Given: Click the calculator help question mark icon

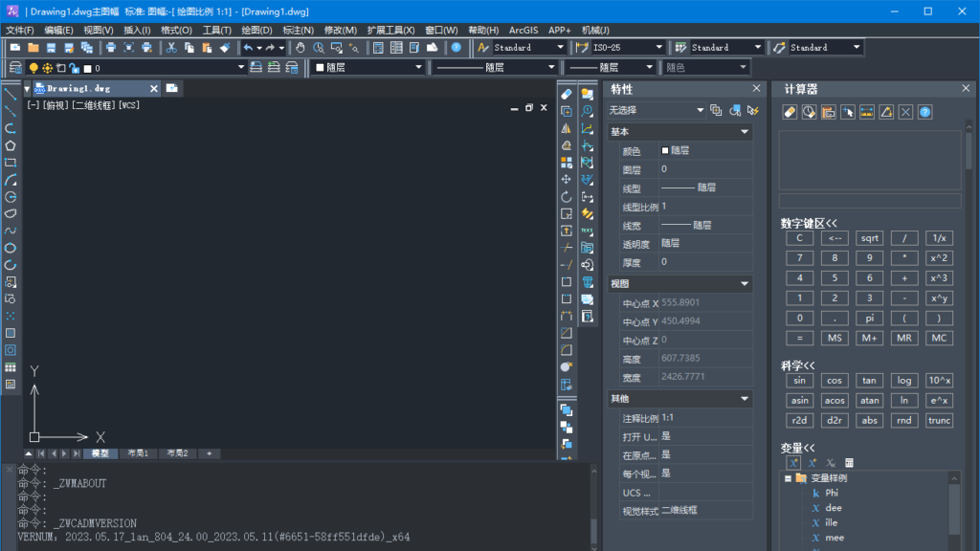Looking at the screenshot, I should pos(925,112).
